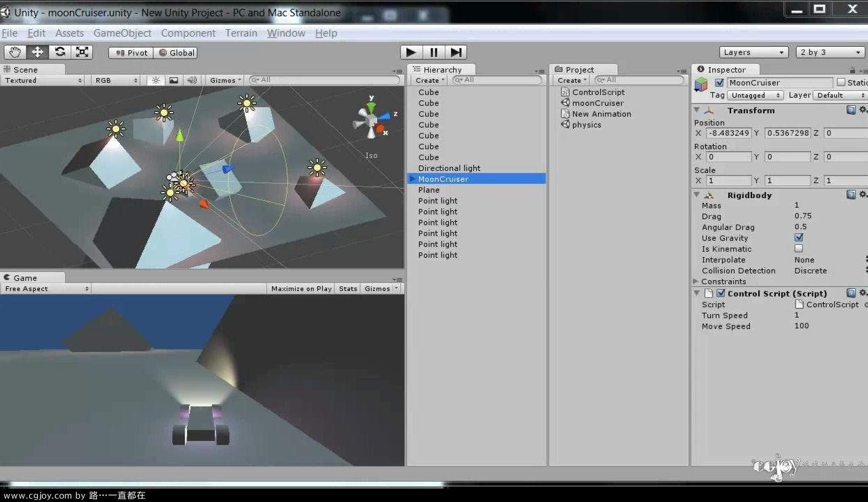Toggle the Game view Stats
The width and height of the screenshot is (868, 502).
pyautogui.click(x=348, y=288)
